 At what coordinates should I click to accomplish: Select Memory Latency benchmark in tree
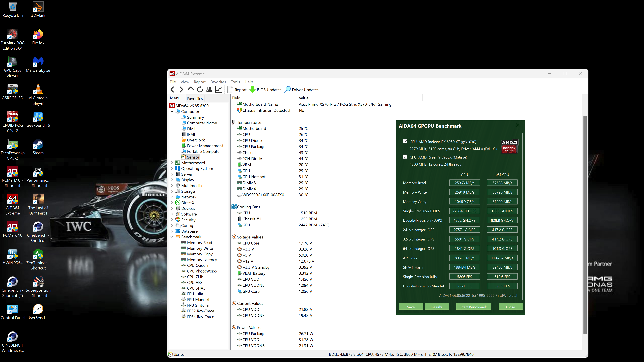point(202,260)
